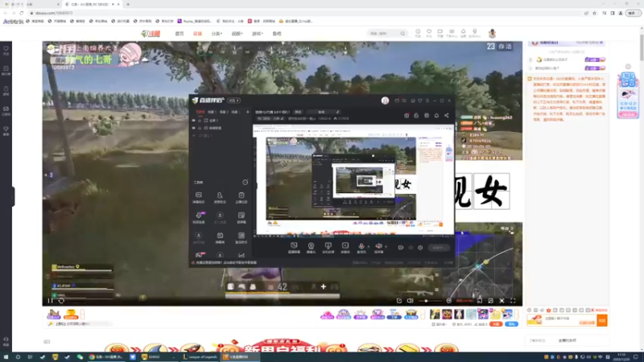Reload the stream with the player refresh icon
Screen dimensions: 644x362
point(61,301)
